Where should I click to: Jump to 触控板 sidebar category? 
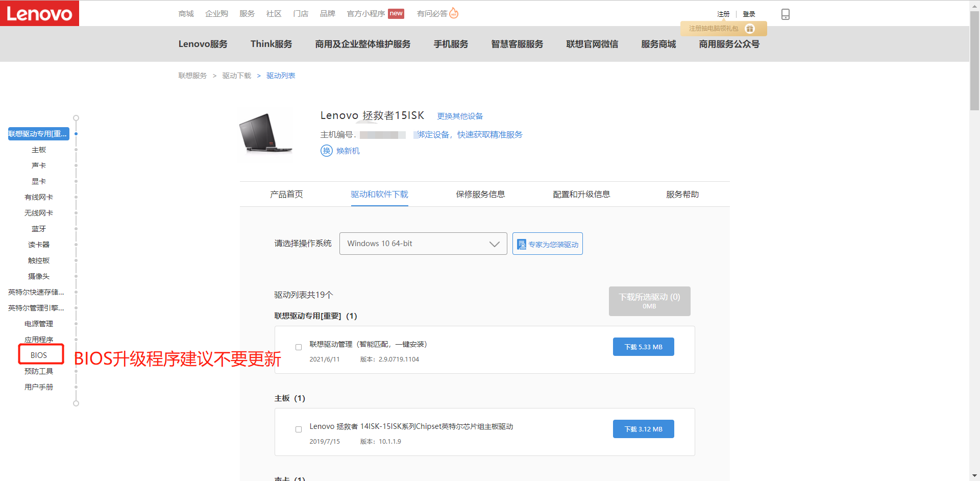pyautogui.click(x=39, y=260)
